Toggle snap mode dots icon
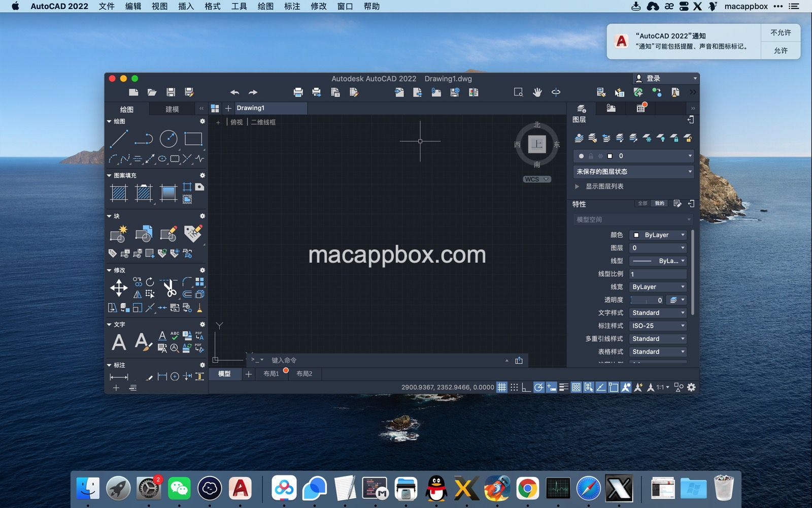Image resolution: width=812 pixels, height=508 pixels. pos(514,387)
